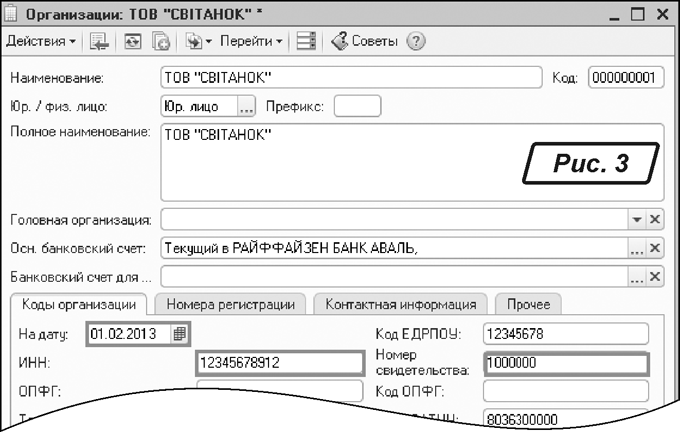The width and height of the screenshot is (680, 432).
Task: Click the Код field 000000001
Action: tap(626, 78)
